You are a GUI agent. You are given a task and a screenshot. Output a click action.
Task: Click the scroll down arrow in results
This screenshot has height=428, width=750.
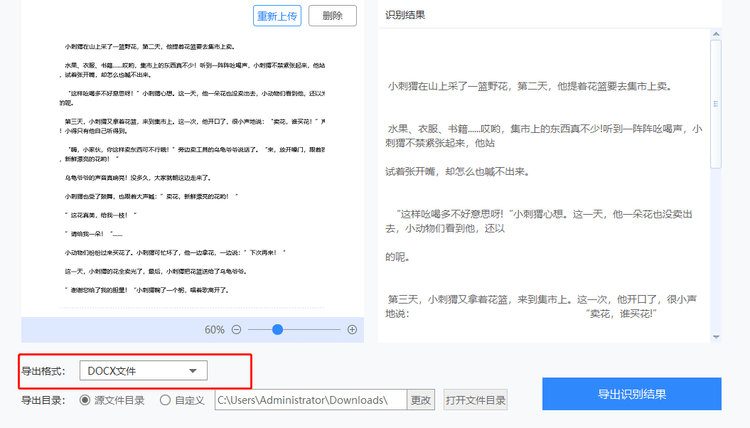pyautogui.click(x=716, y=337)
